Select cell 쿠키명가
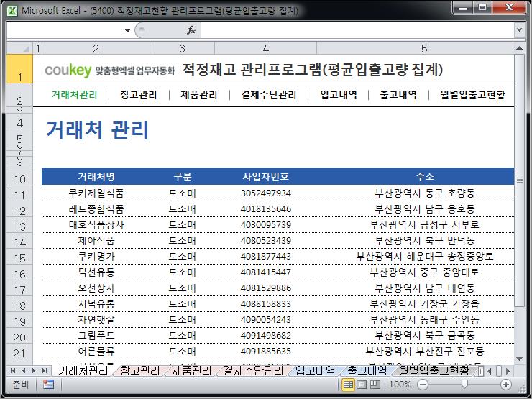The image size is (532, 399). pos(96,256)
